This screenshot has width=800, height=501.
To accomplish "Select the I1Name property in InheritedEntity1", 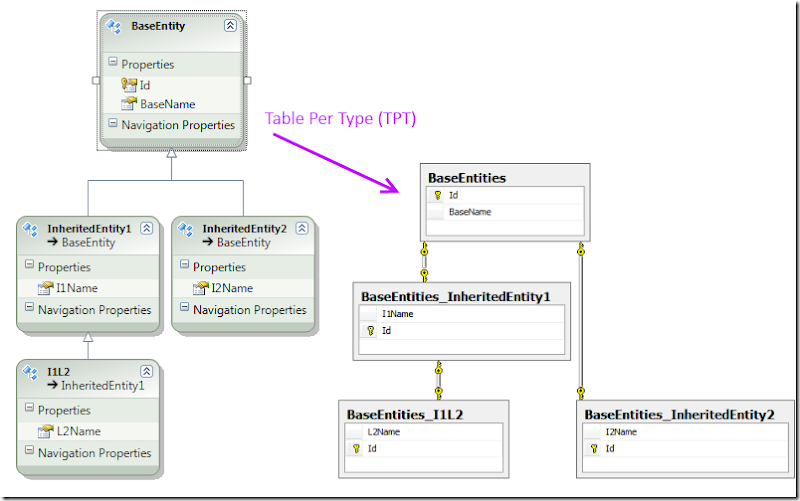I will coord(76,288).
